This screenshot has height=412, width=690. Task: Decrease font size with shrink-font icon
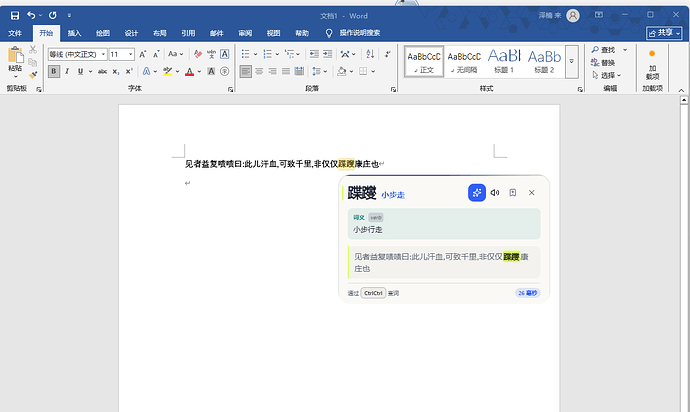[156, 54]
